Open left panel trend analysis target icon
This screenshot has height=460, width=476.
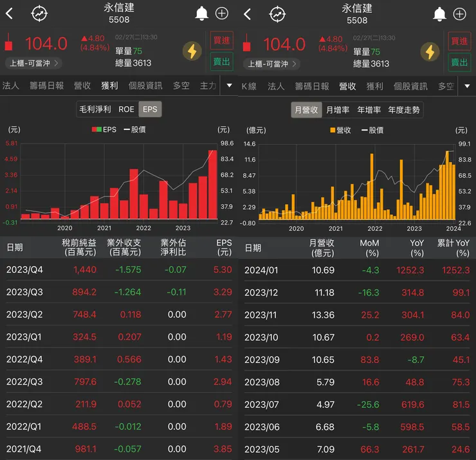pos(39,14)
